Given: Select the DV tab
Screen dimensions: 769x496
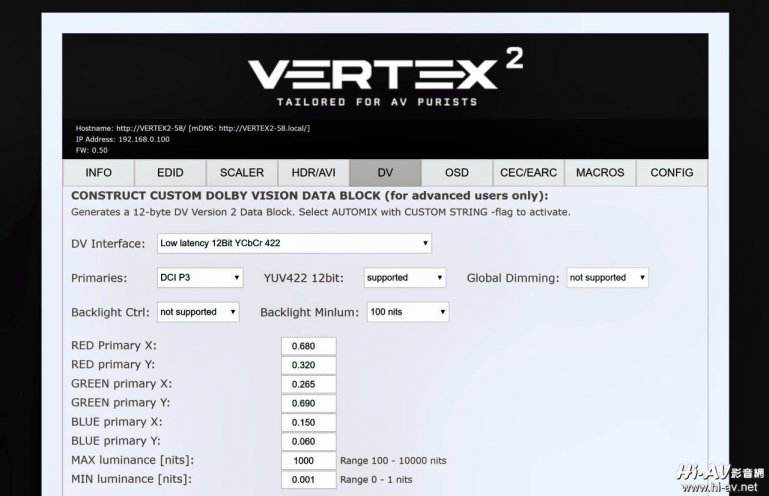Looking at the screenshot, I should [385, 173].
